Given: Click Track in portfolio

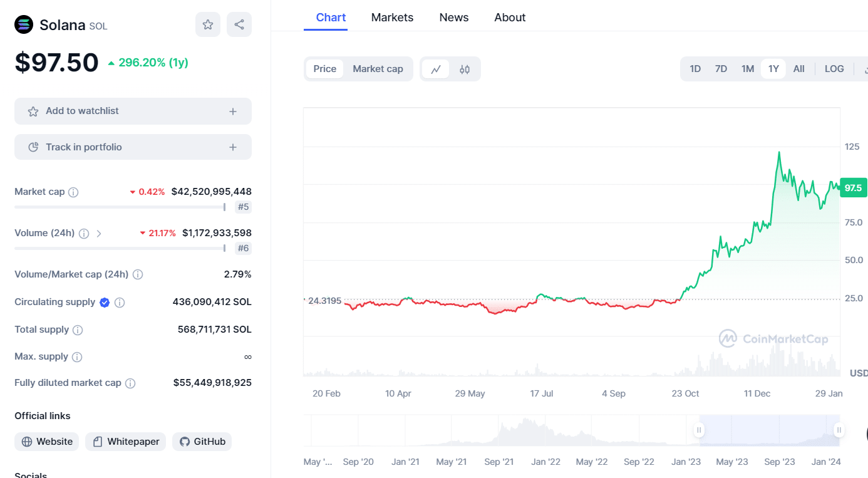Looking at the screenshot, I should pyautogui.click(x=133, y=147).
